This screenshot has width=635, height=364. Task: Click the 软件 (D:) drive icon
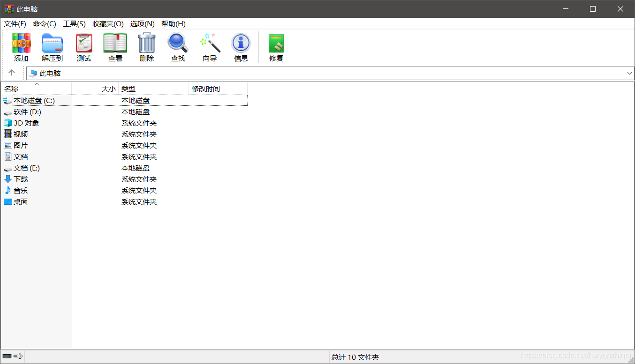8,112
